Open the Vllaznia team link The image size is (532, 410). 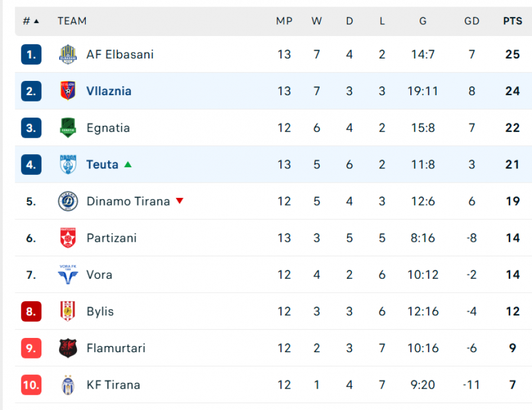pyautogui.click(x=109, y=91)
